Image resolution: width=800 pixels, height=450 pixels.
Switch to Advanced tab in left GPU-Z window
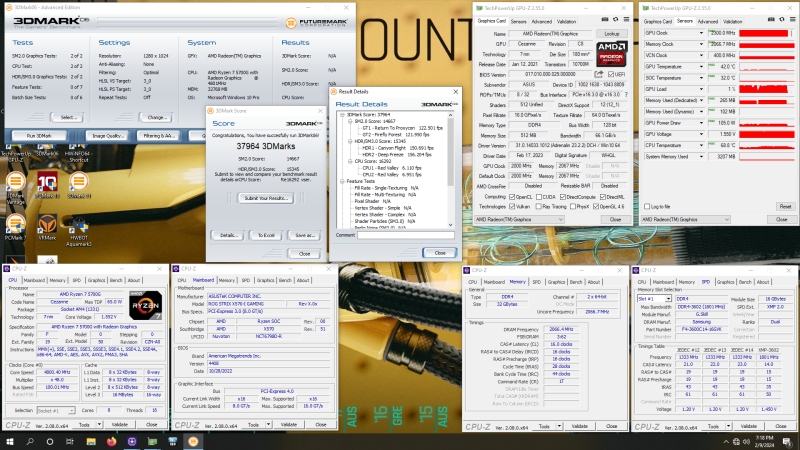click(x=541, y=21)
